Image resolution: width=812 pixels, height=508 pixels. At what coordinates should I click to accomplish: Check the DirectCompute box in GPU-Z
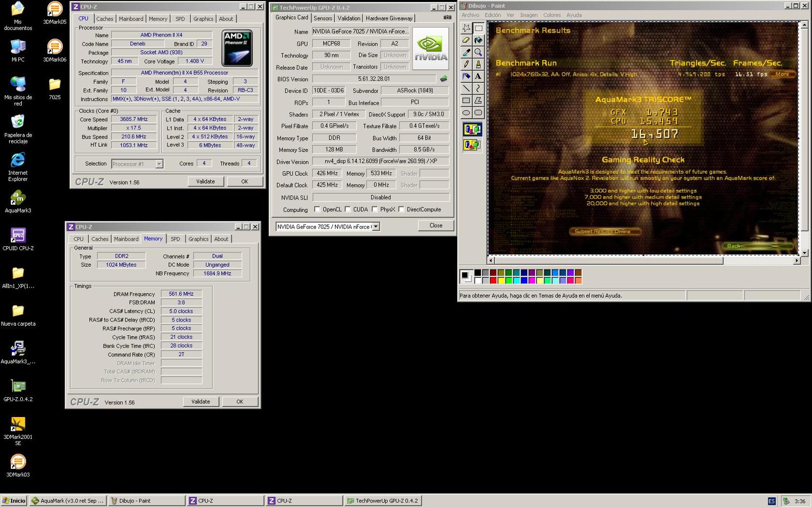pos(401,209)
